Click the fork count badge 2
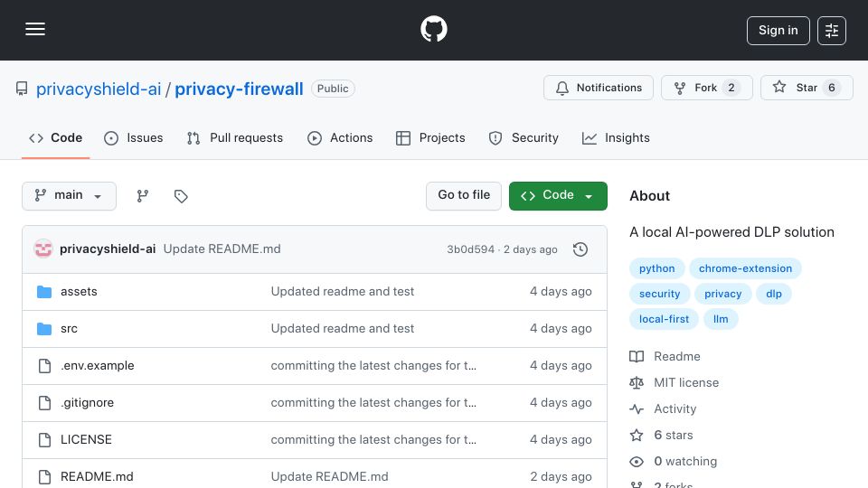Viewport: 868px width, 488px height. pos(731,88)
